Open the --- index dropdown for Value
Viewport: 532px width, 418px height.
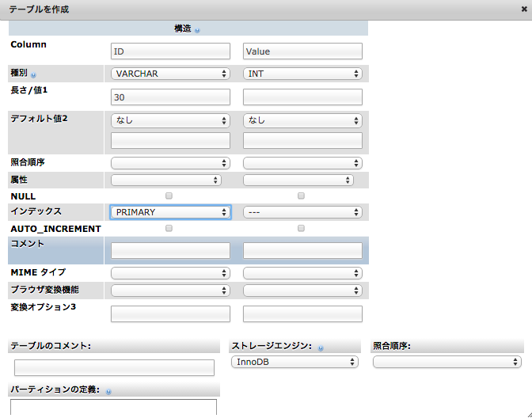pos(302,212)
